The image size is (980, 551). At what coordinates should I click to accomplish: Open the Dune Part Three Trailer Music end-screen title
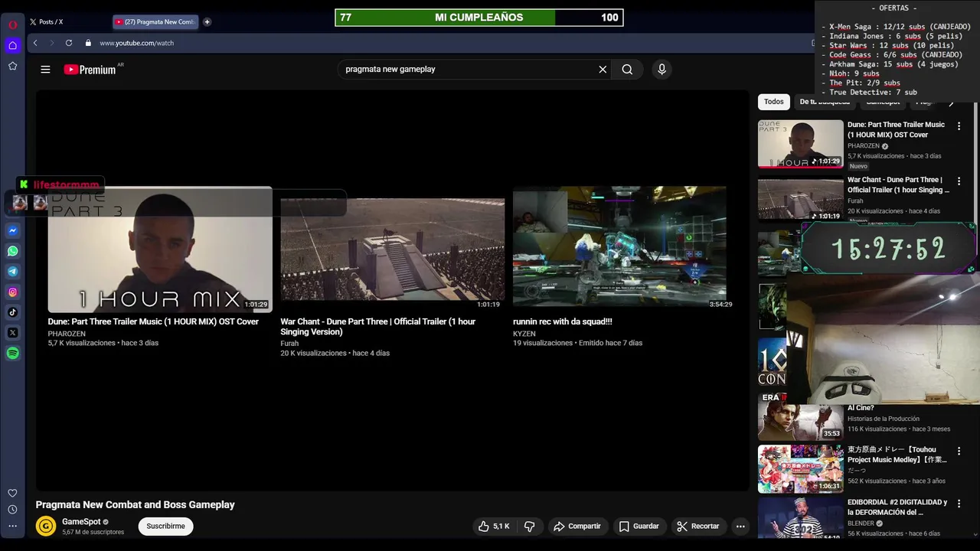[153, 322]
